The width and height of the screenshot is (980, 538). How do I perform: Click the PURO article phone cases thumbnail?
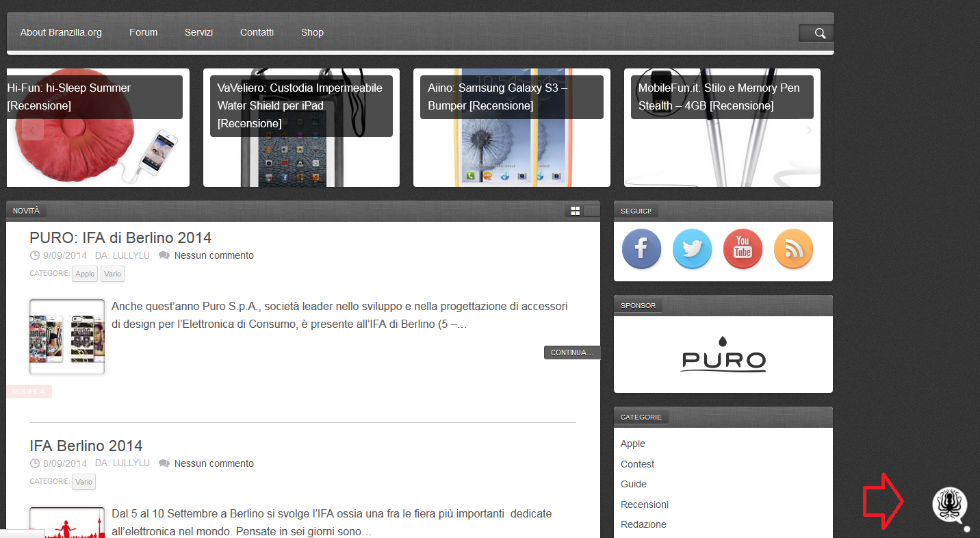coord(67,337)
